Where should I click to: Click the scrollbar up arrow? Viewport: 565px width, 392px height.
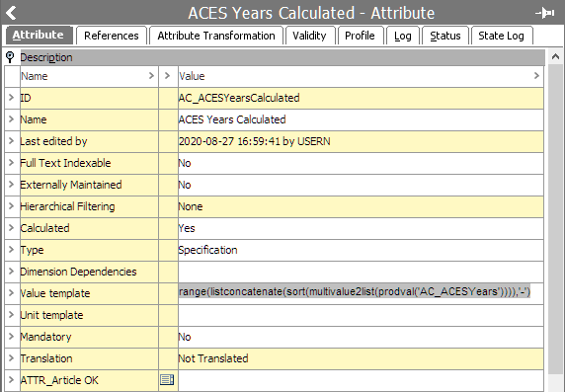[x=555, y=56]
